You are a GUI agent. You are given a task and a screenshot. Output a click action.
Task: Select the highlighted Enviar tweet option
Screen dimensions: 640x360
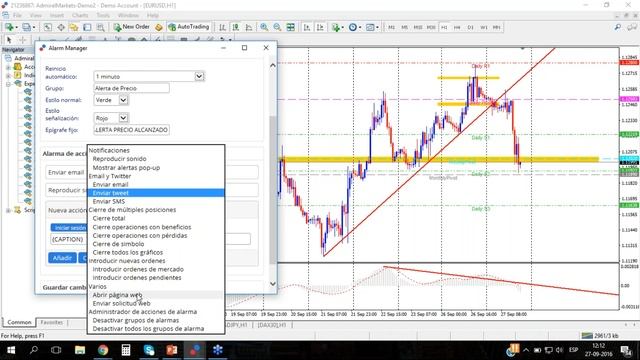(x=156, y=193)
